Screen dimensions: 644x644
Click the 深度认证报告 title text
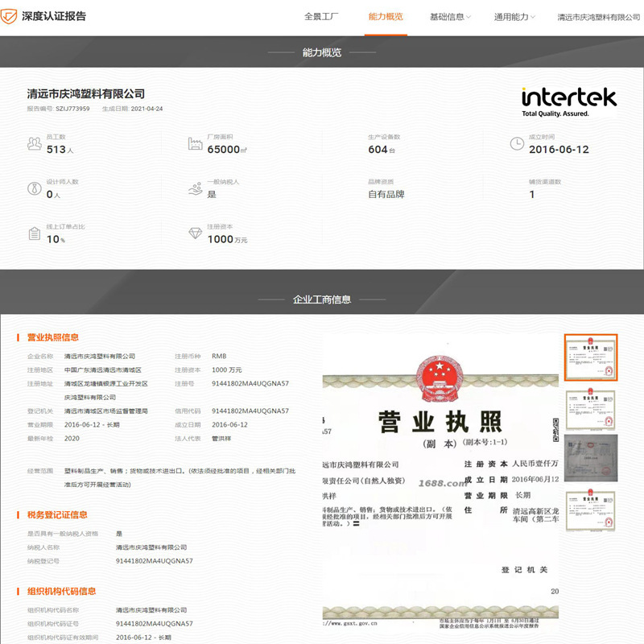point(54,16)
